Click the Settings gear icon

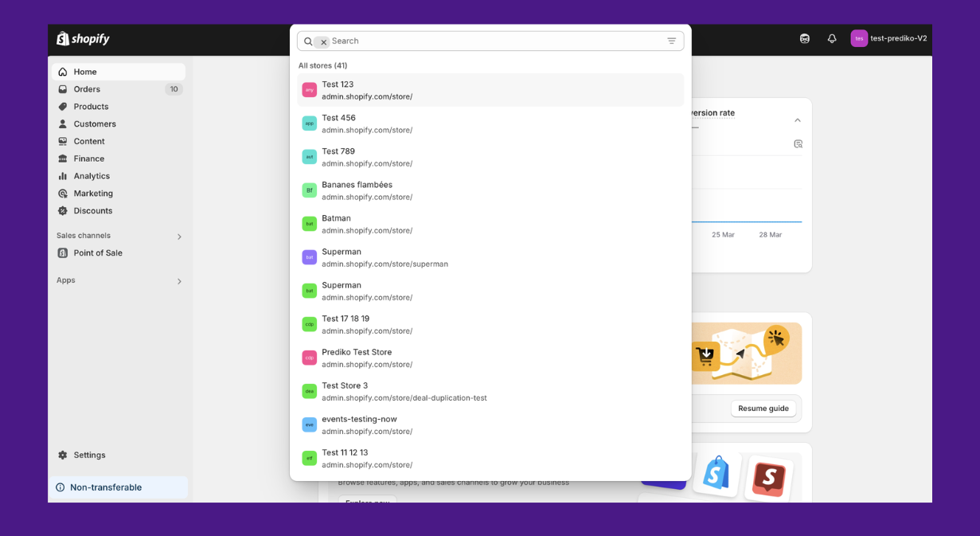(x=63, y=455)
